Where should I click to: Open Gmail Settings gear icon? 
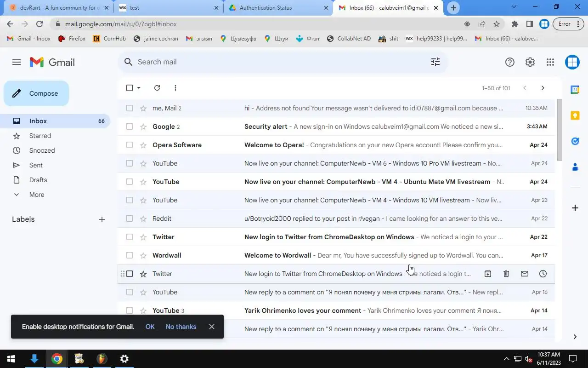[x=530, y=62]
